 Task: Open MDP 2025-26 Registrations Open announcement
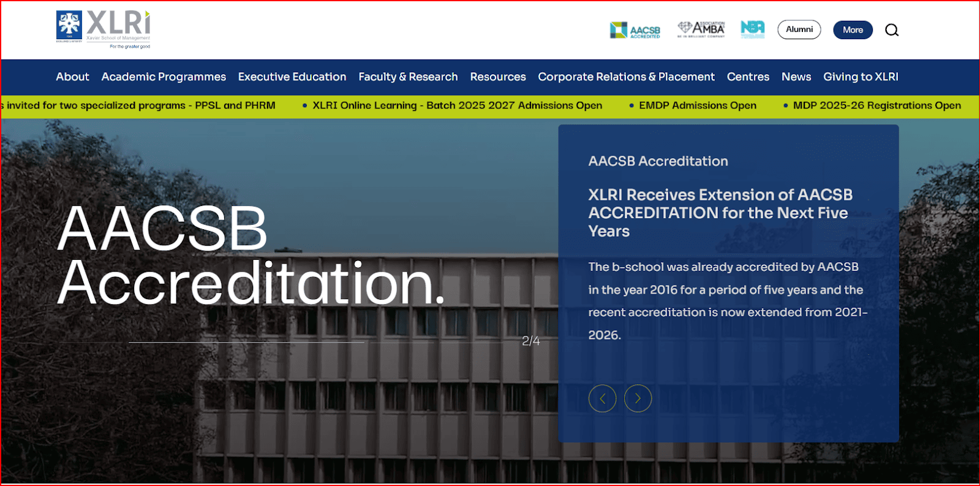(x=877, y=105)
